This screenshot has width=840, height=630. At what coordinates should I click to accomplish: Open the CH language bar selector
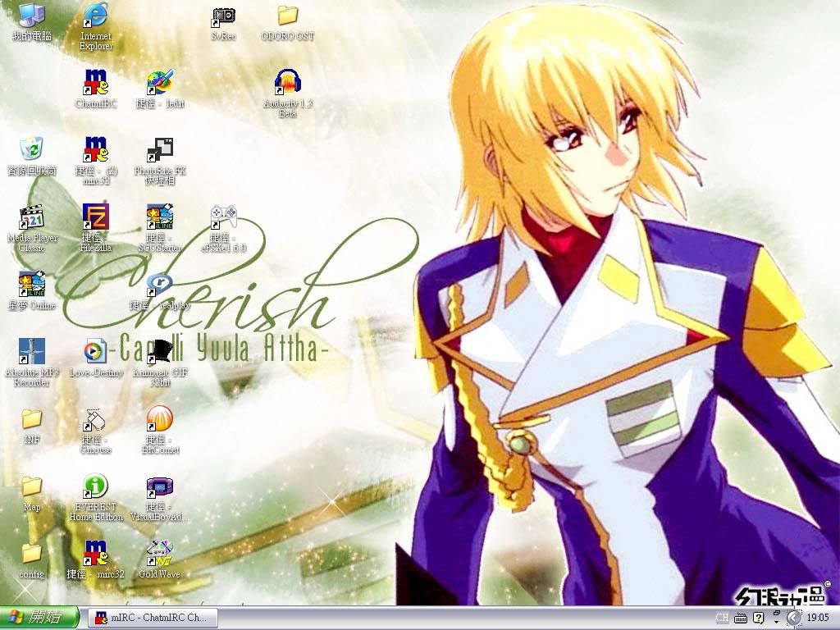(722, 618)
